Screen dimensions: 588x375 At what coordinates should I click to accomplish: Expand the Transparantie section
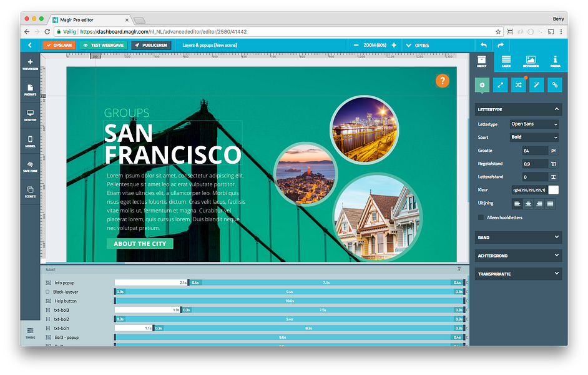tap(518, 274)
